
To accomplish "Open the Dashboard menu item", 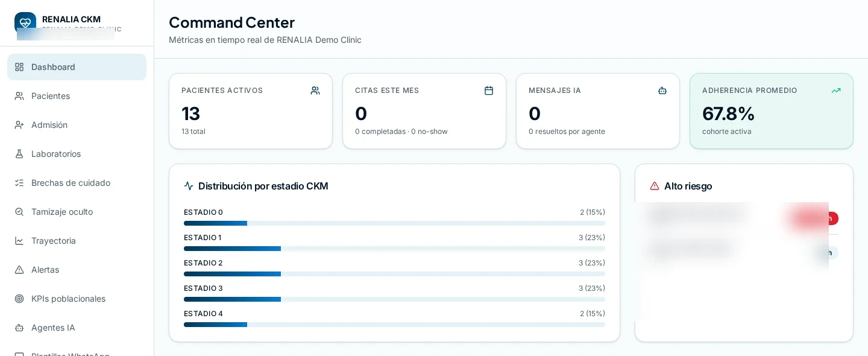I will click(77, 67).
